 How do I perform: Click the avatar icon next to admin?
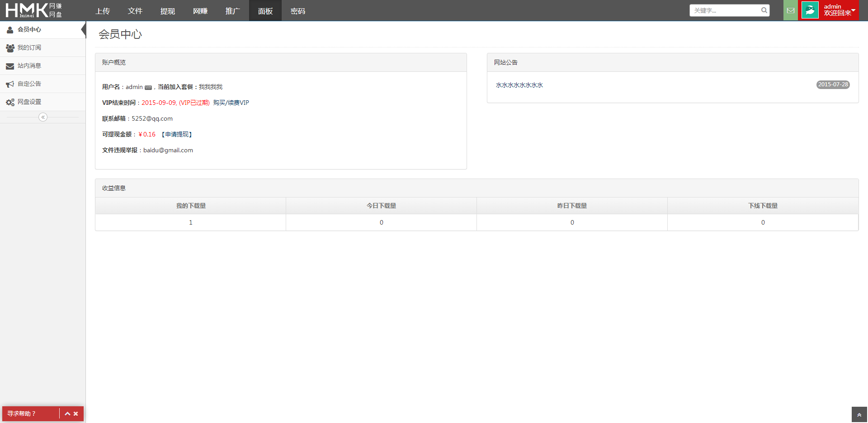pyautogui.click(x=809, y=10)
